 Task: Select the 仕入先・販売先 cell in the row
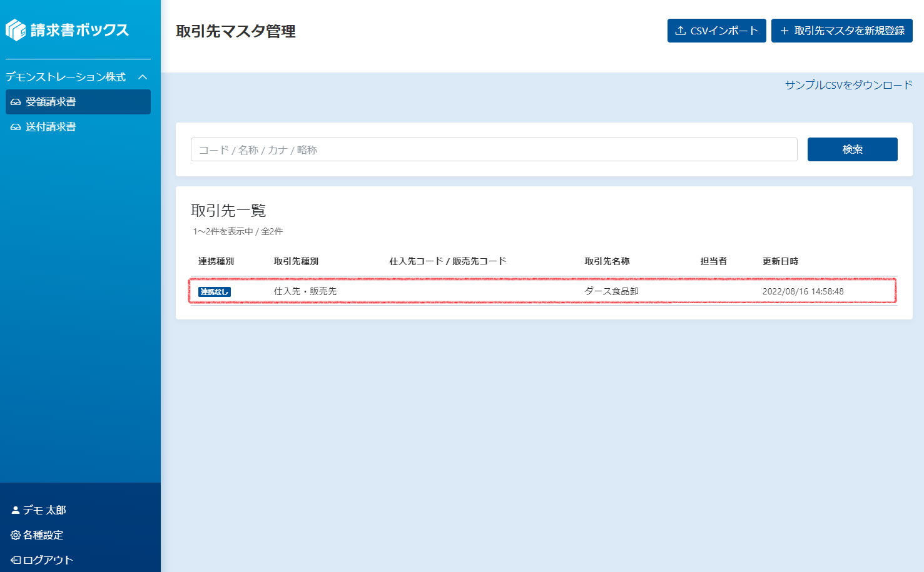click(x=305, y=291)
